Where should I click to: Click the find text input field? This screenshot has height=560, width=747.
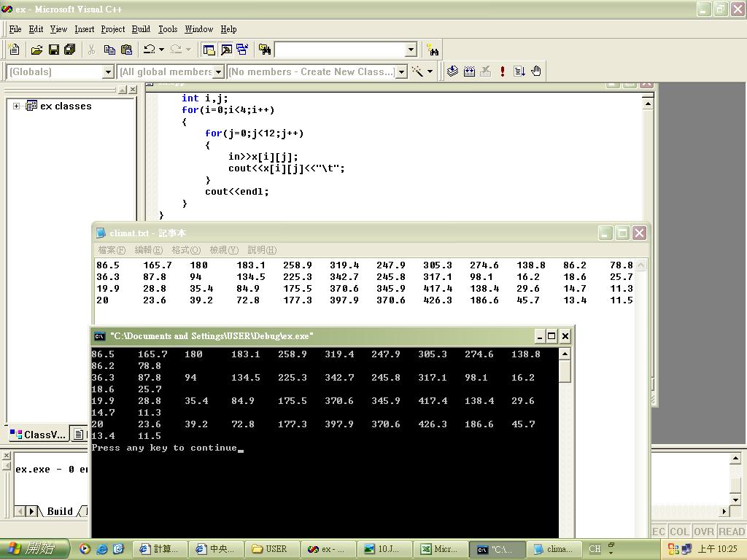click(339, 50)
